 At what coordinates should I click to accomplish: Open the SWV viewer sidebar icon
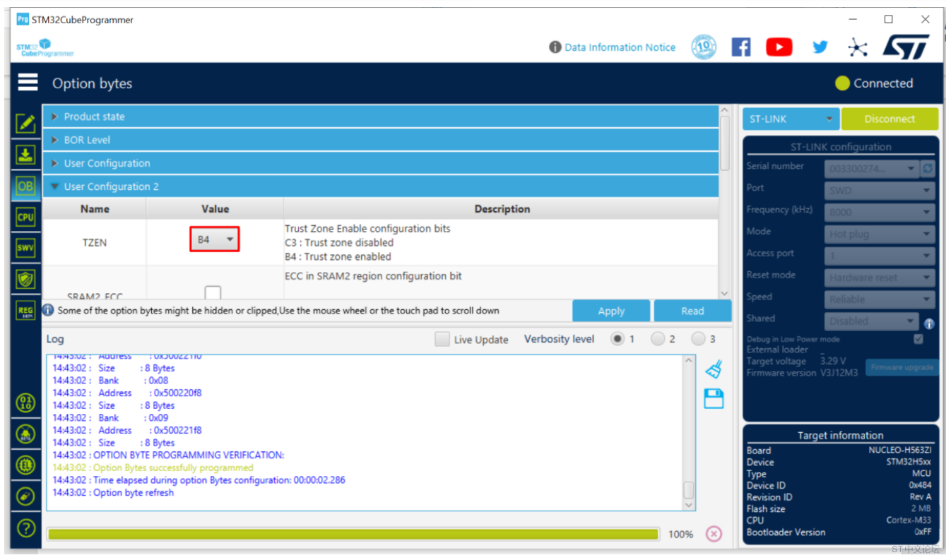point(26,248)
